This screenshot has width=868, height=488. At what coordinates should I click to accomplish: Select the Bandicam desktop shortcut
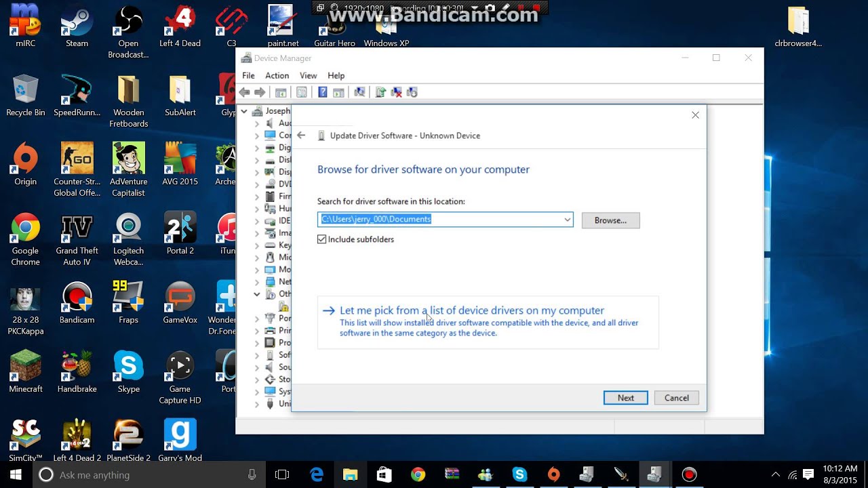(77, 302)
